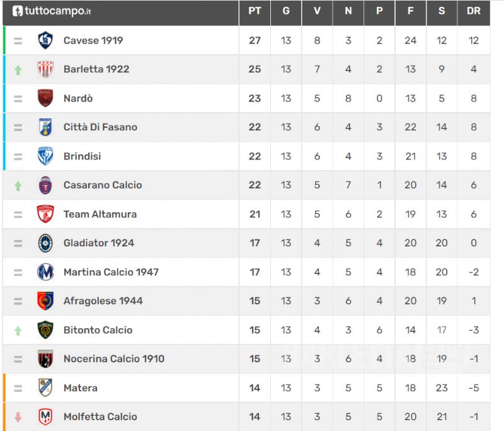Open the Nocerina Calcio 1910 link
The width and height of the screenshot is (504, 431).
tap(114, 359)
